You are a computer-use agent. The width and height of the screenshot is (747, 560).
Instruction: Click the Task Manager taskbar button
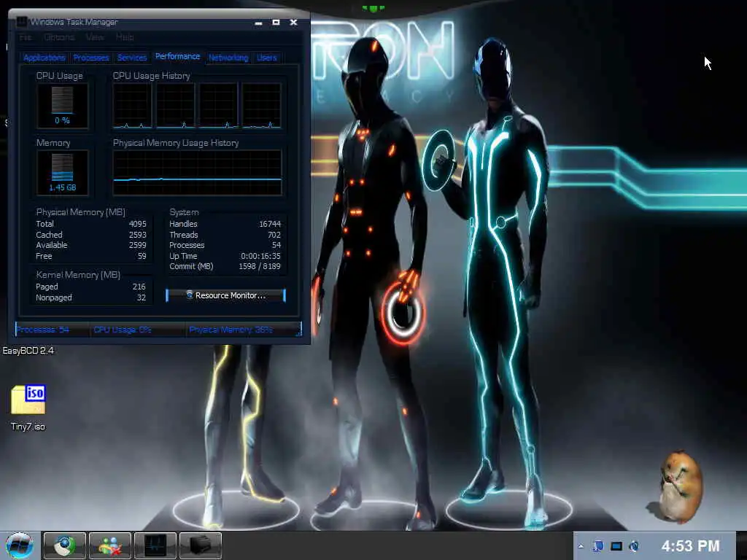click(155, 545)
